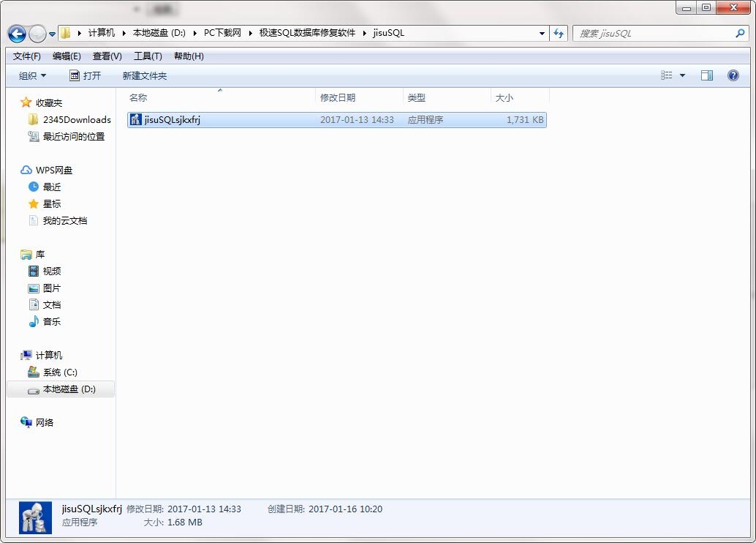Focus the 搜索 jisuSQL search field
This screenshot has height=543, width=756.
coord(660,34)
